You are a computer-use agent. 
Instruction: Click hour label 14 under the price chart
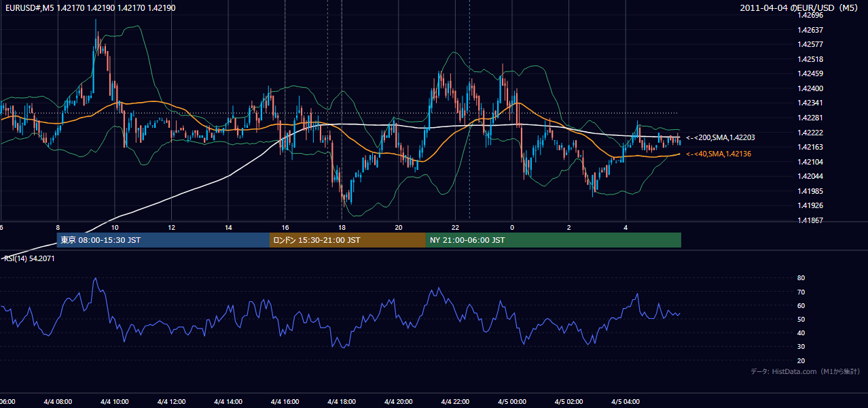pyautogui.click(x=228, y=228)
